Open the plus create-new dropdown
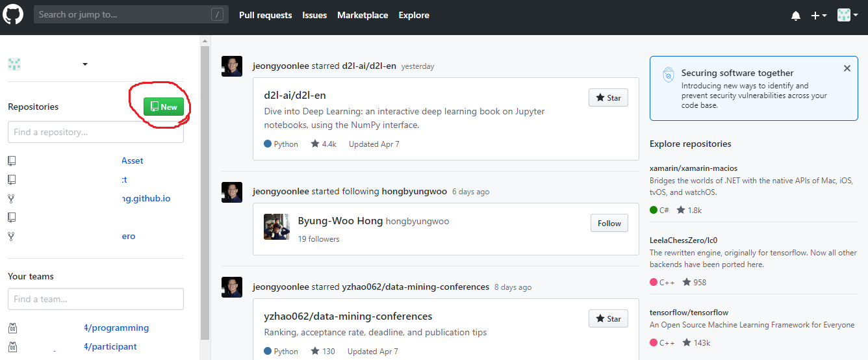Viewport: 868px width, 360px height. coord(819,16)
